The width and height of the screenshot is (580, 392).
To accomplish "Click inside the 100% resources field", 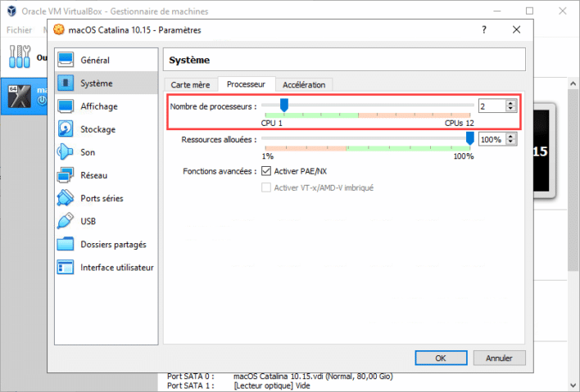I will click(492, 140).
